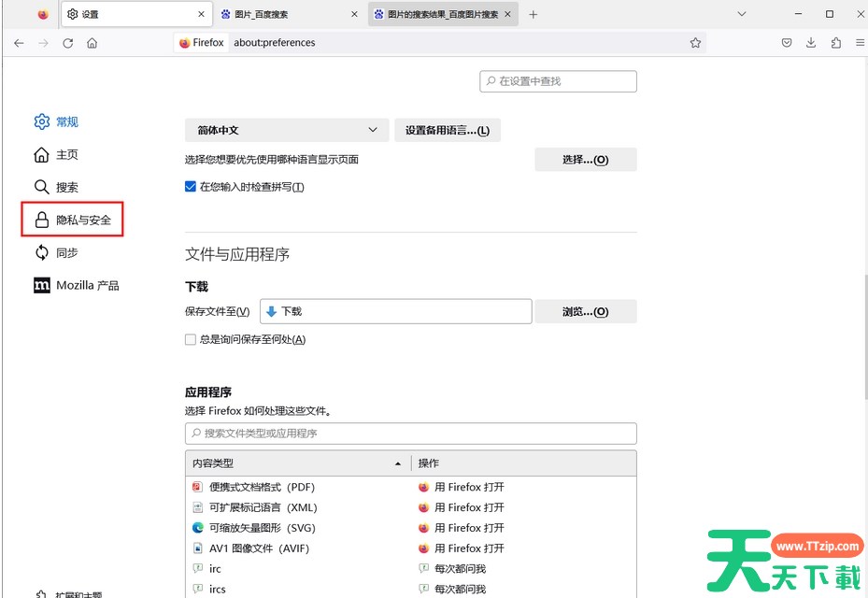Sort by 内容类型 column header
868x598 pixels.
tap(297, 463)
